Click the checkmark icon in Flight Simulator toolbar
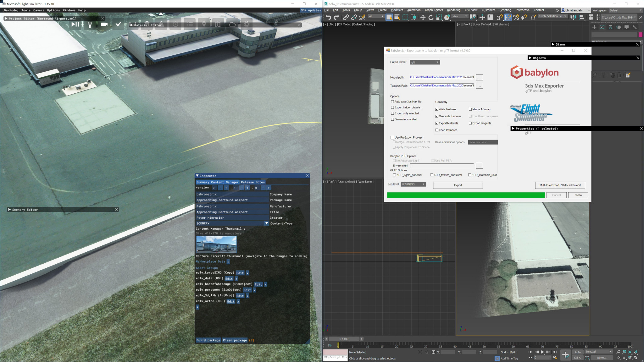 click(x=119, y=24)
